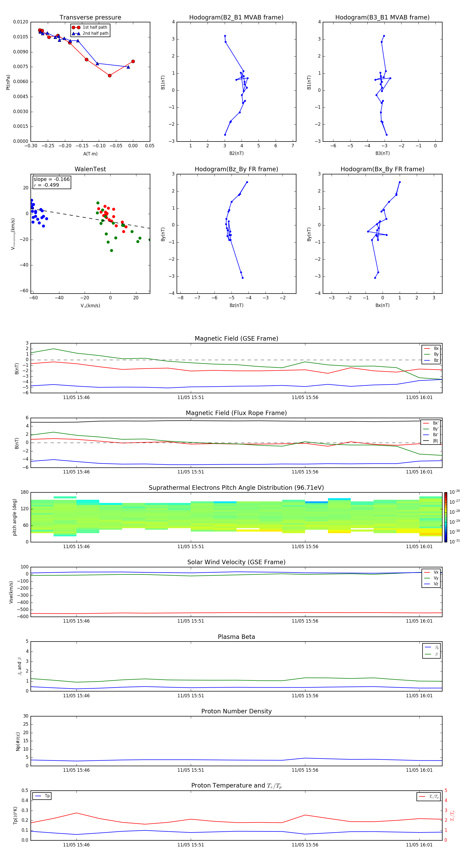Select the Vx entry in the velocity legend
This screenshot has width=473, height=868.
tap(431, 572)
